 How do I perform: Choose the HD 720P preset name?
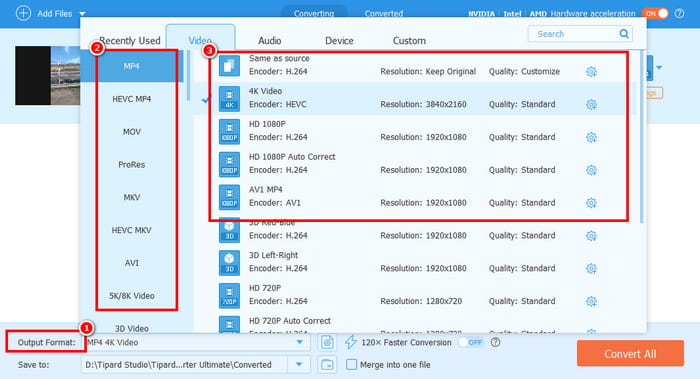[x=265, y=288]
